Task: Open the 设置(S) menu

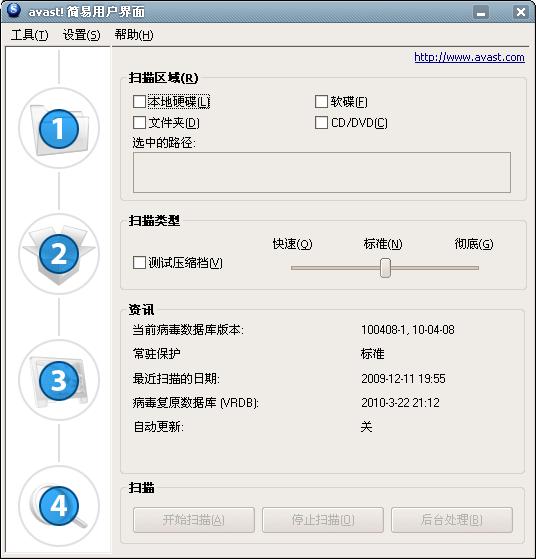Action: tap(81, 35)
